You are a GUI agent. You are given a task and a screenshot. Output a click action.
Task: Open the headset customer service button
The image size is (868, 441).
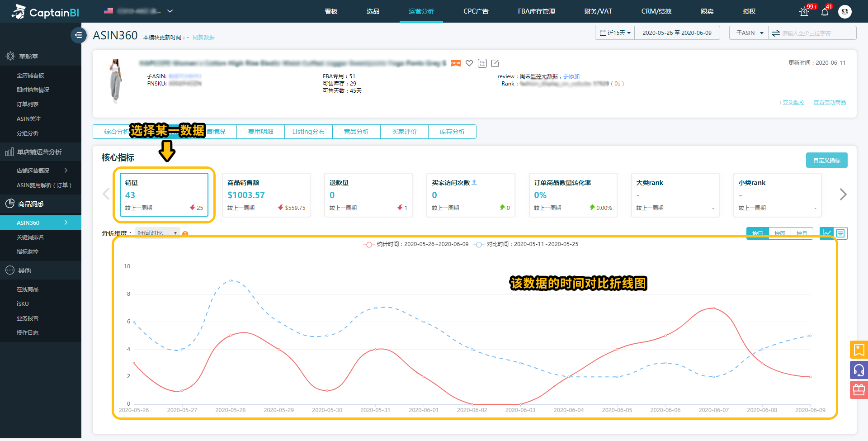click(x=859, y=370)
